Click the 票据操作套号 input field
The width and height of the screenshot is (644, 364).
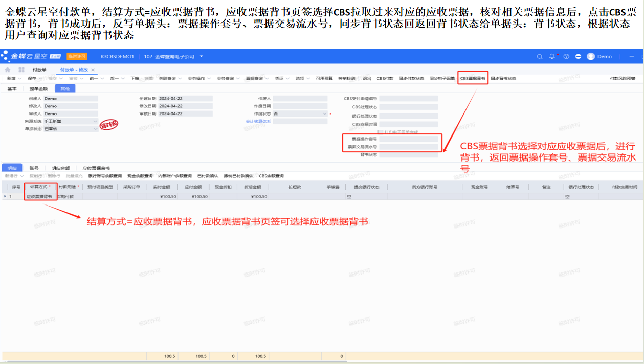409,139
